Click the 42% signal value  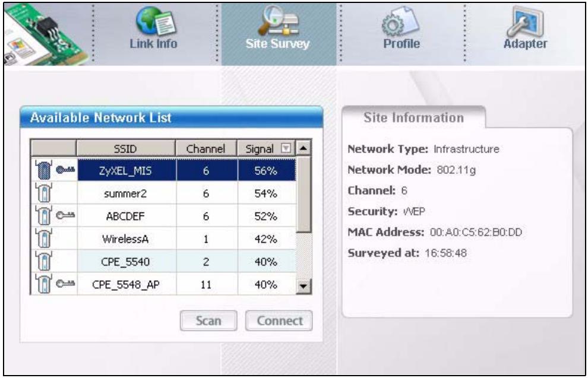coord(266,239)
